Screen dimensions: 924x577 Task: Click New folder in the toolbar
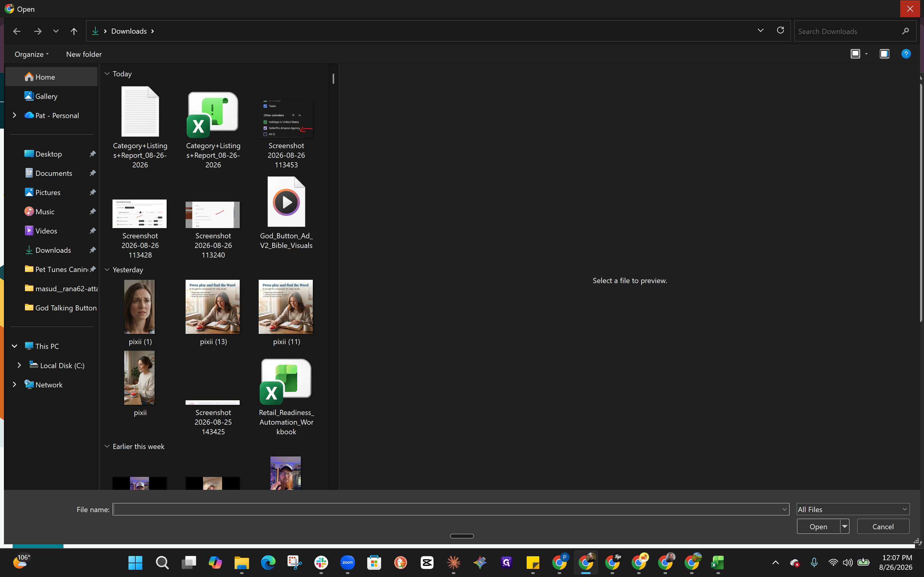tap(84, 54)
